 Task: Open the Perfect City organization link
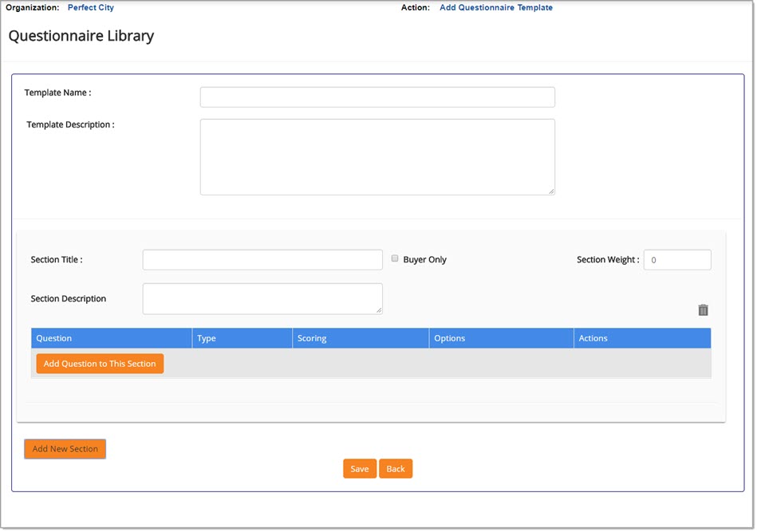(x=90, y=8)
